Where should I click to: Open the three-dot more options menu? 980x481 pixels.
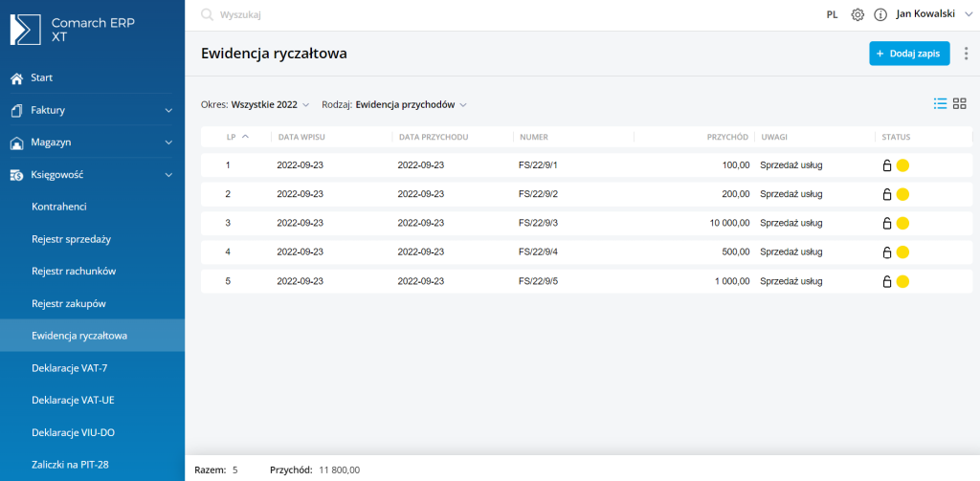tap(966, 54)
